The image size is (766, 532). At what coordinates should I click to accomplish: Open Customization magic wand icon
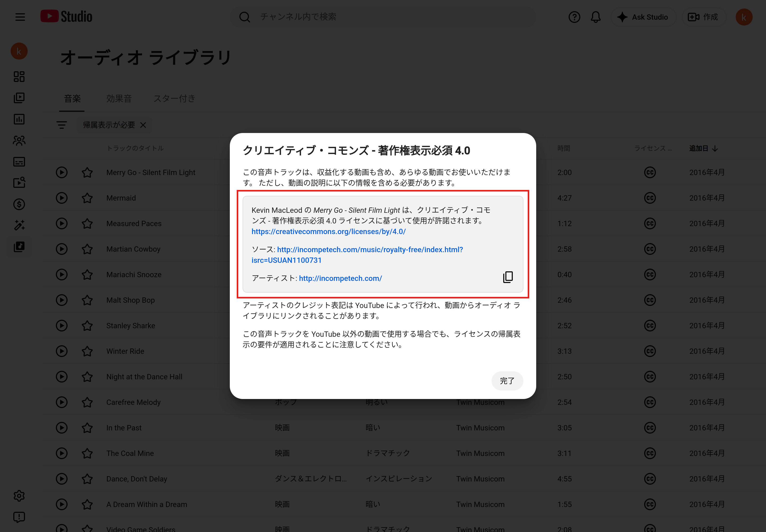point(19,225)
